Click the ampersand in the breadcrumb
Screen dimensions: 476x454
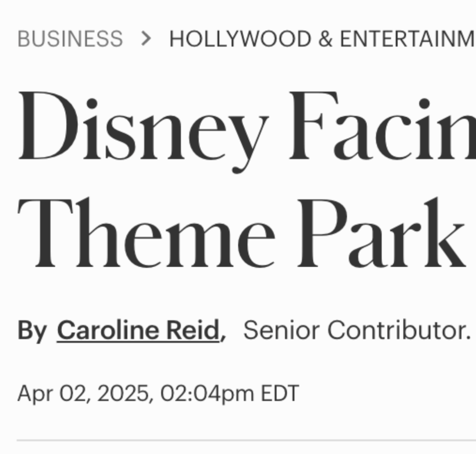point(326,39)
